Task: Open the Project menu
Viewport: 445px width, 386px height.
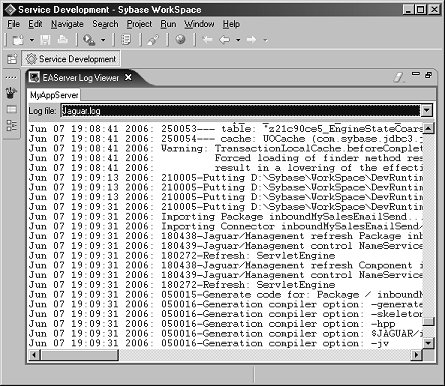Action: (139, 24)
